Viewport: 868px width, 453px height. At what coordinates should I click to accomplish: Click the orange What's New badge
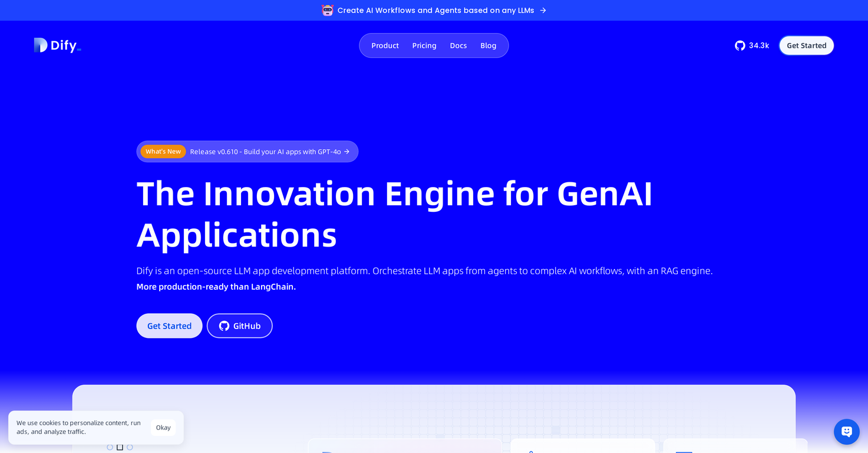pyautogui.click(x=163, y=152)
